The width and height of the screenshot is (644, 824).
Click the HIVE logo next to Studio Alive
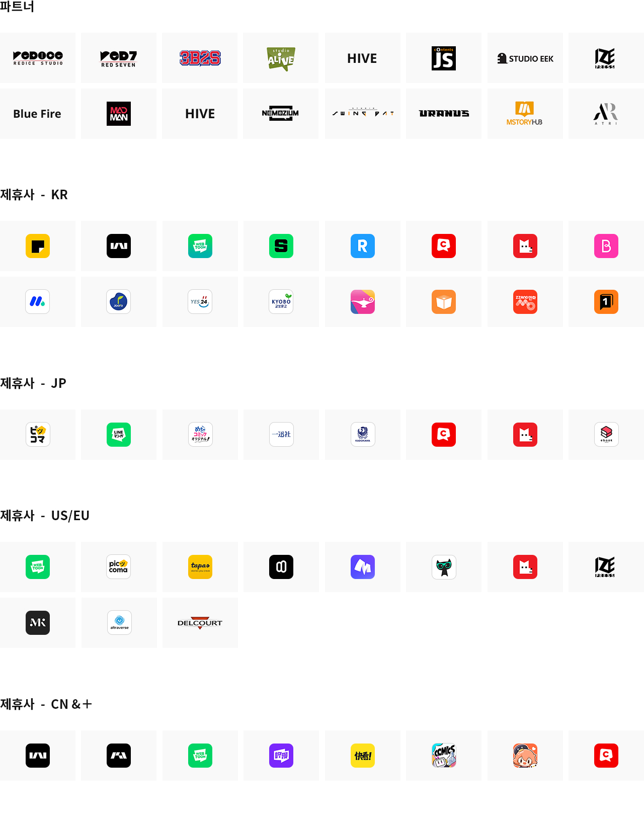coord(362,58)
